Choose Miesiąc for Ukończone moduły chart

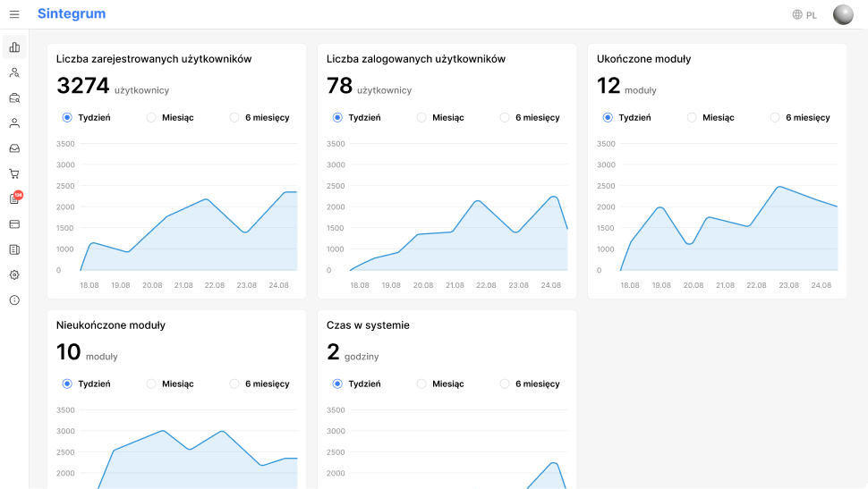click(692, 117)
